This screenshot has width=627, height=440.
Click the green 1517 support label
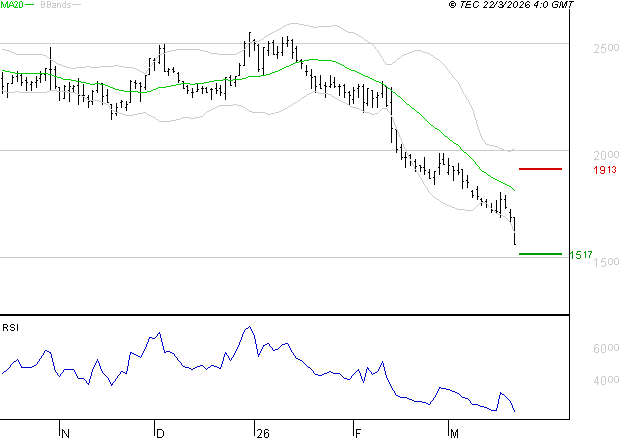581,255
